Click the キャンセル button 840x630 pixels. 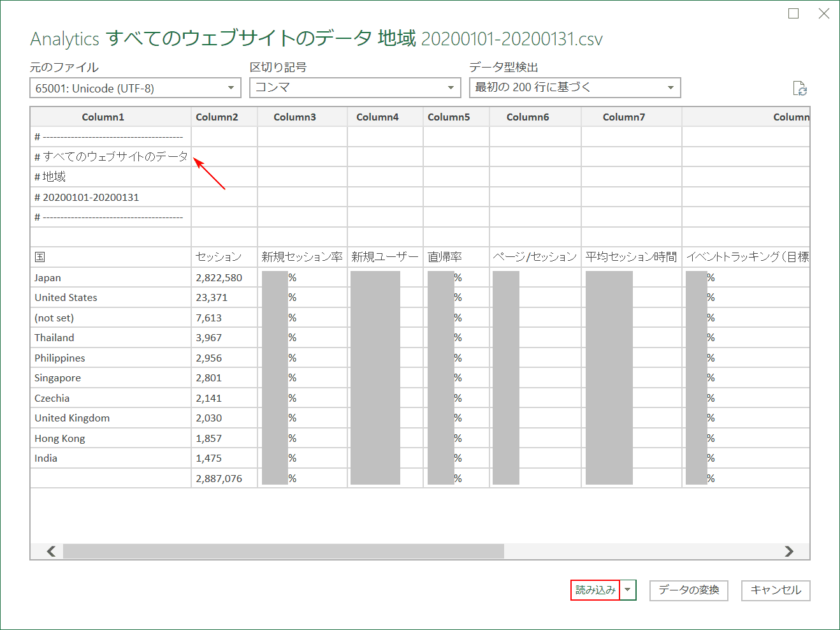click(776, 590)
